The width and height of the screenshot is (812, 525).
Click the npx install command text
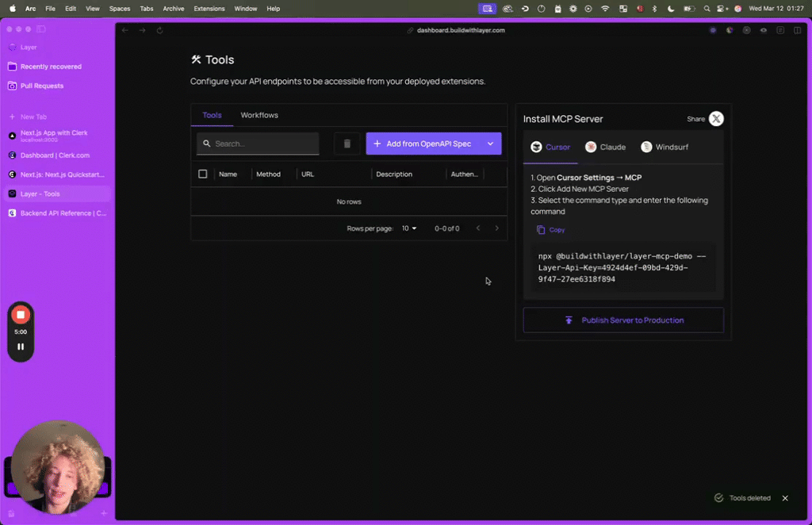click(x=622, y=268)
